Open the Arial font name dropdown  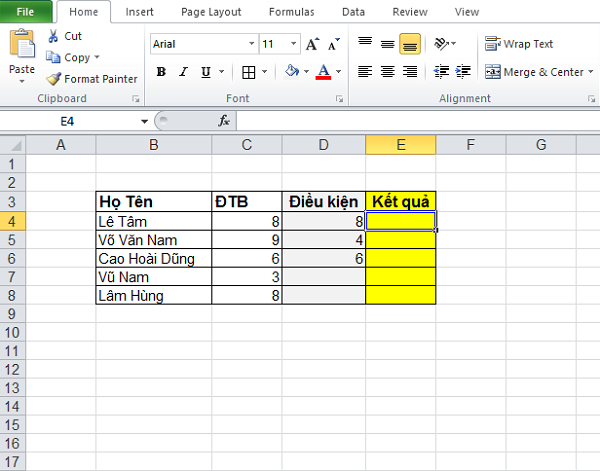click(x=251, y=44)
